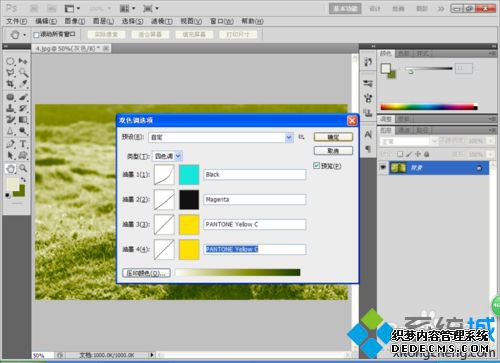Select the Zoom tool in toolbox
Screen dimensions: 500x363
23,168
